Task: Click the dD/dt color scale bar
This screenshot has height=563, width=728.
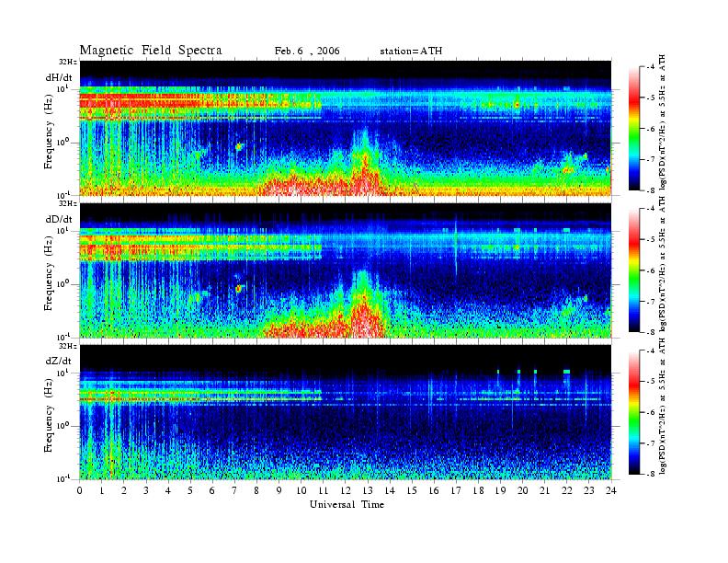Action: 634,270
